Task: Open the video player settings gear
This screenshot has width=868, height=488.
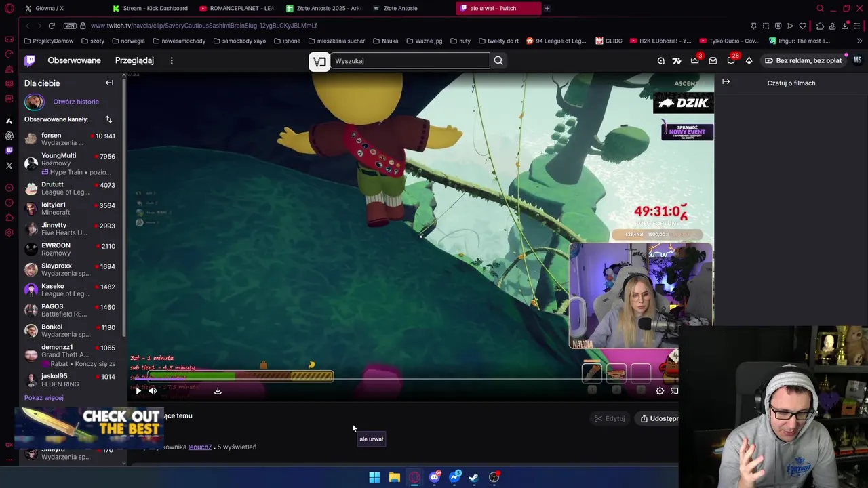Action: point(660,390)
